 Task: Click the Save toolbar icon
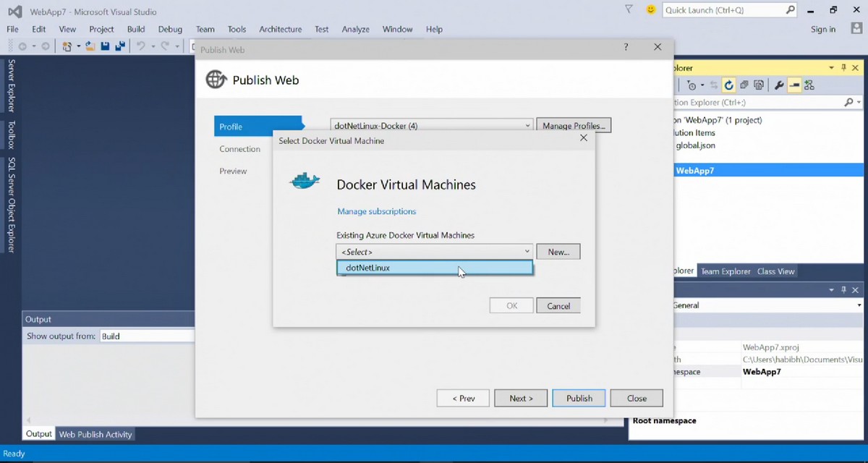106,46
